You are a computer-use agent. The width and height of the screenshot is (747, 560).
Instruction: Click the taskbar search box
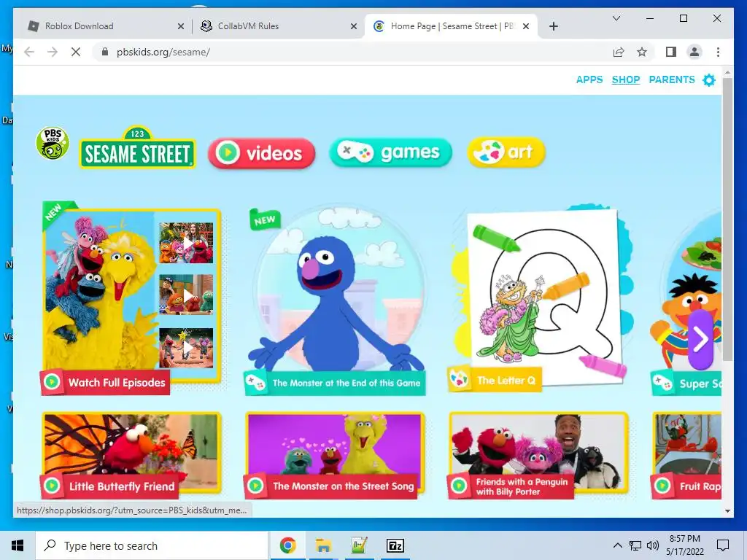(152, 545)
